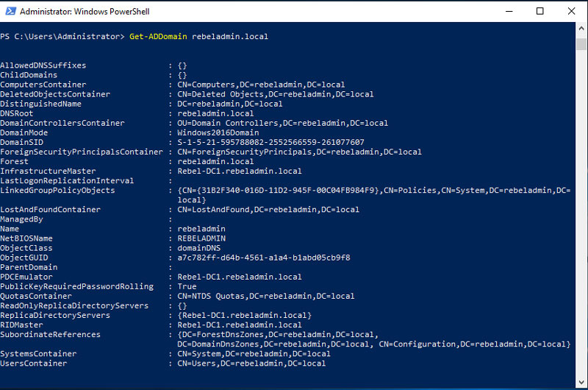The image size is (588, 390).
Task: Click the Forest property label
Action: [x=14, y=161]
